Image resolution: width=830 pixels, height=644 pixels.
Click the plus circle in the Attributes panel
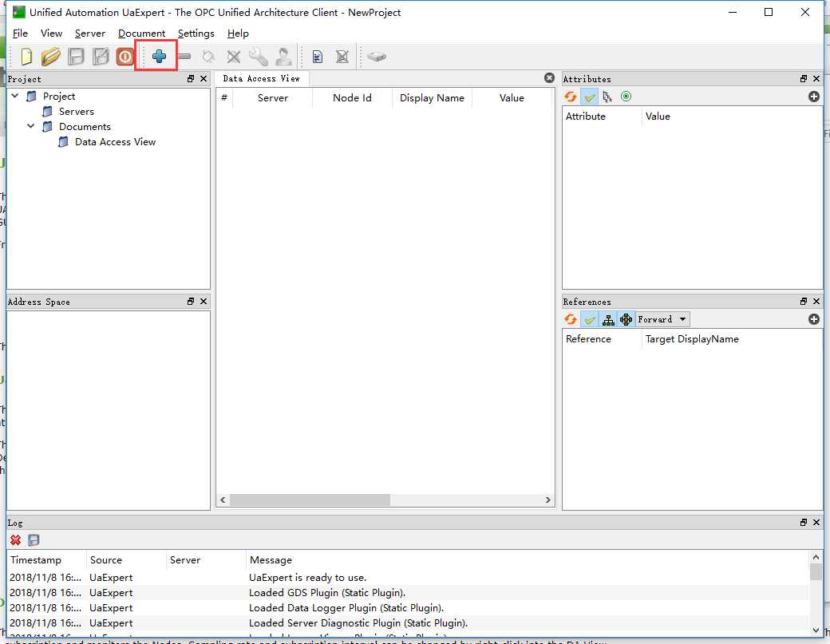(x=813, y=97)
